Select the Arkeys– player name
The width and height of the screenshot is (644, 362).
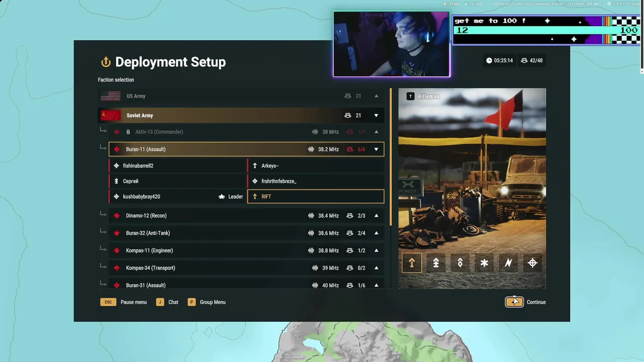point(270,165)
